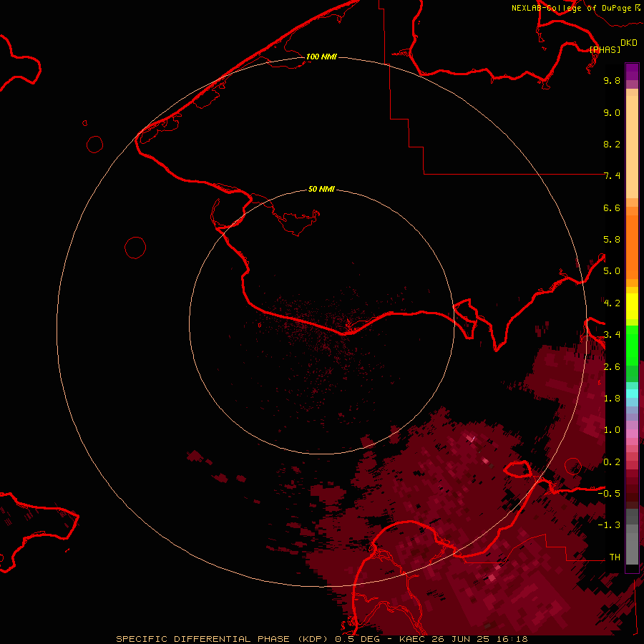Pick the bright green band of the color bar
This screenshot has width=644, height=644.
632,346
